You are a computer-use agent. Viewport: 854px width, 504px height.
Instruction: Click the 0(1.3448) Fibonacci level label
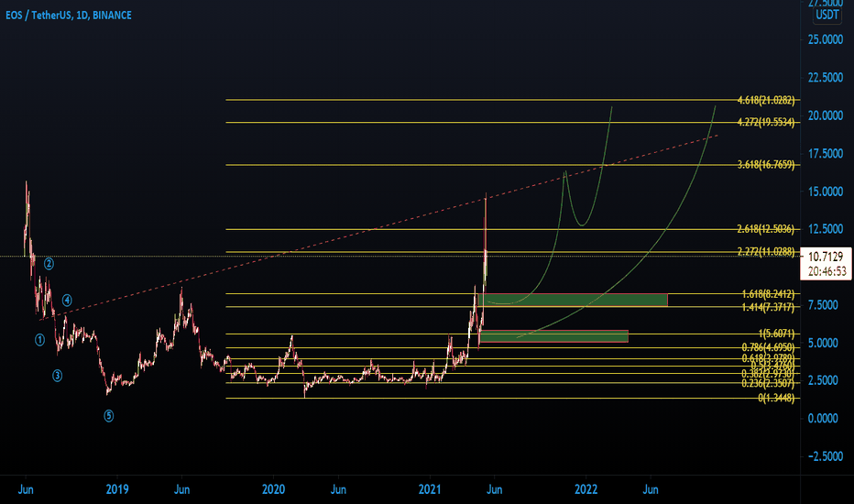click(776, 399)
